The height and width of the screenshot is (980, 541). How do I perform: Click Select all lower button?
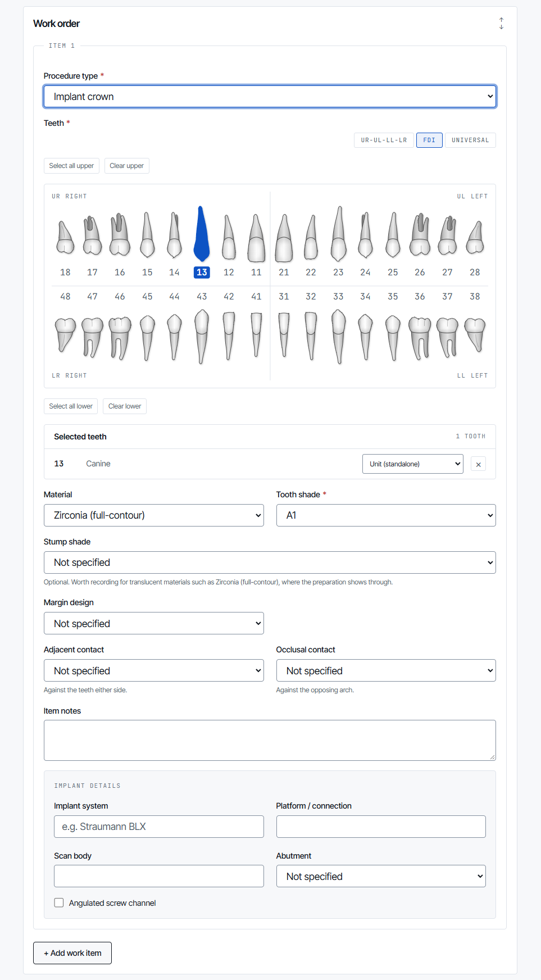pos(71,406)
